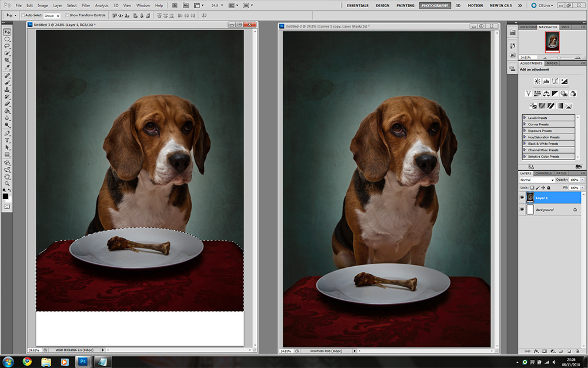Open Auto-Select Group dropdown

[x=52, y=15]
